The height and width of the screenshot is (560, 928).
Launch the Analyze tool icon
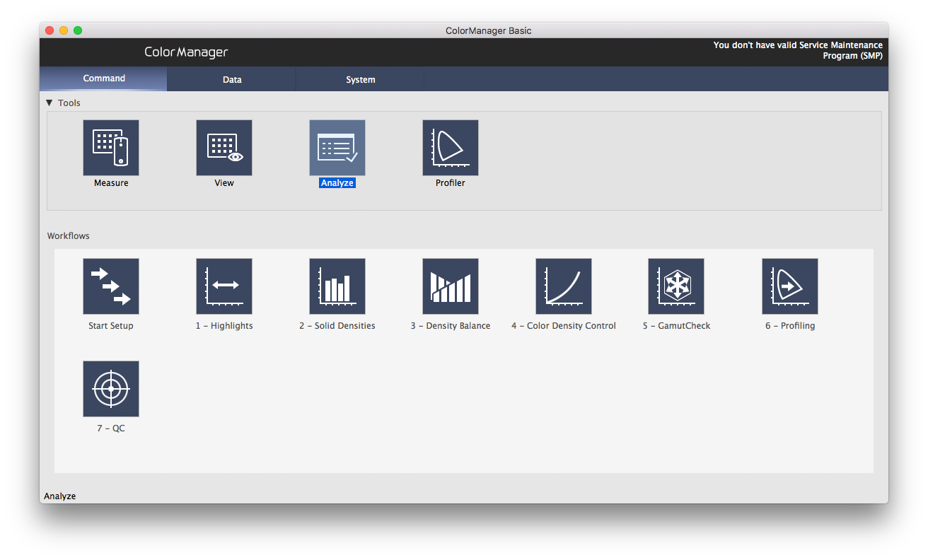337,148
